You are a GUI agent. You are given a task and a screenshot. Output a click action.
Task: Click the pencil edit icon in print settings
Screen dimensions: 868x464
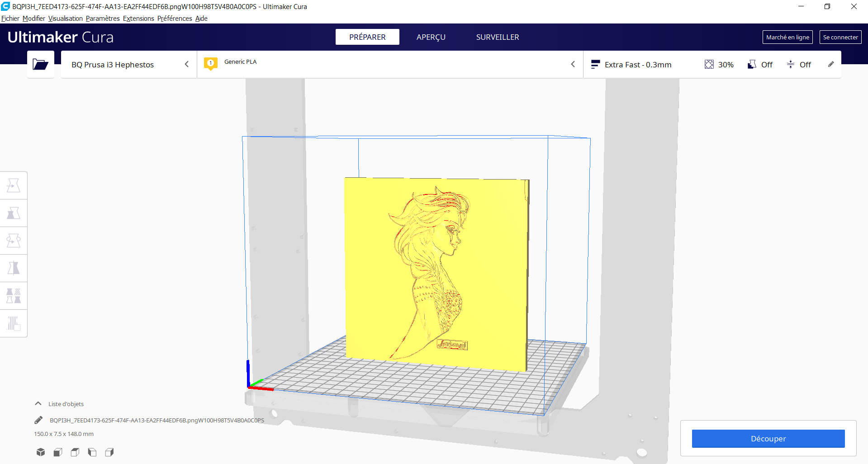(831, 64)
